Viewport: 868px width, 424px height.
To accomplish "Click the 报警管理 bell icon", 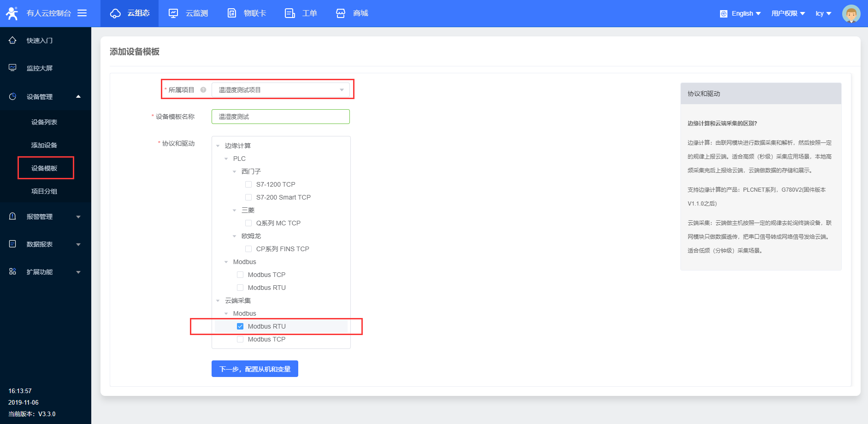I will (12, 216).
